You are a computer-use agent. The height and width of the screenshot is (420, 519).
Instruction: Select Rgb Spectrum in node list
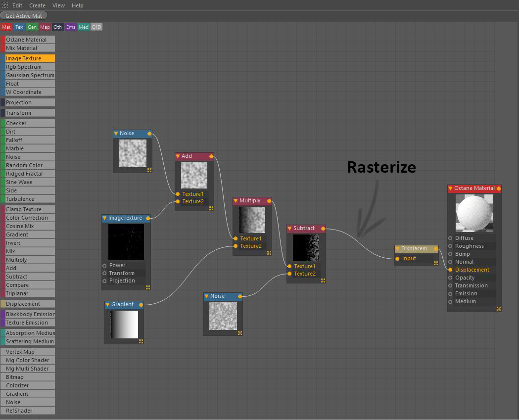coord(28,67)
